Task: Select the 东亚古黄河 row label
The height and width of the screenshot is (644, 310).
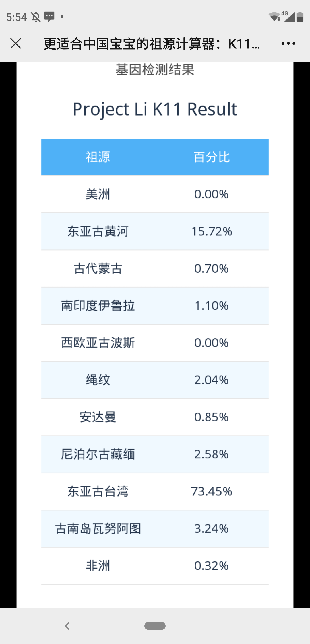Action: click(98, 231)
